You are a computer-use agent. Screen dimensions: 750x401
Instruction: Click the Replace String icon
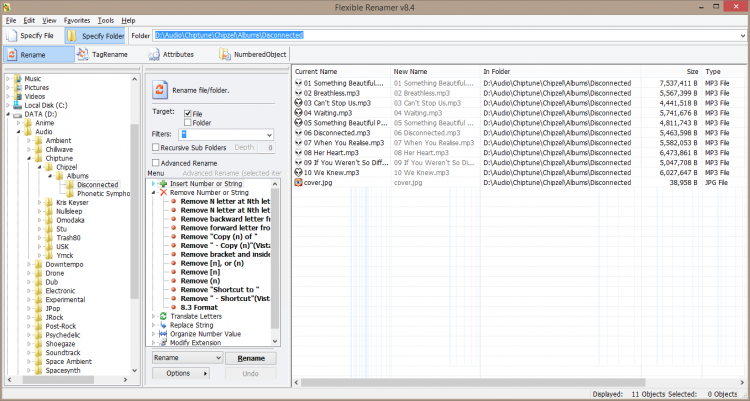[163, 325]
